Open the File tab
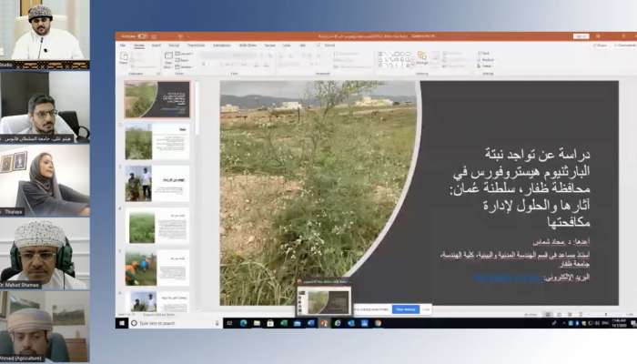 point(124,45)
